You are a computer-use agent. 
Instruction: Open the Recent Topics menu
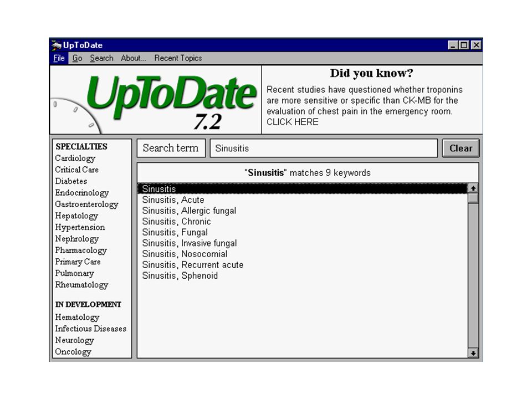(178, 58)
